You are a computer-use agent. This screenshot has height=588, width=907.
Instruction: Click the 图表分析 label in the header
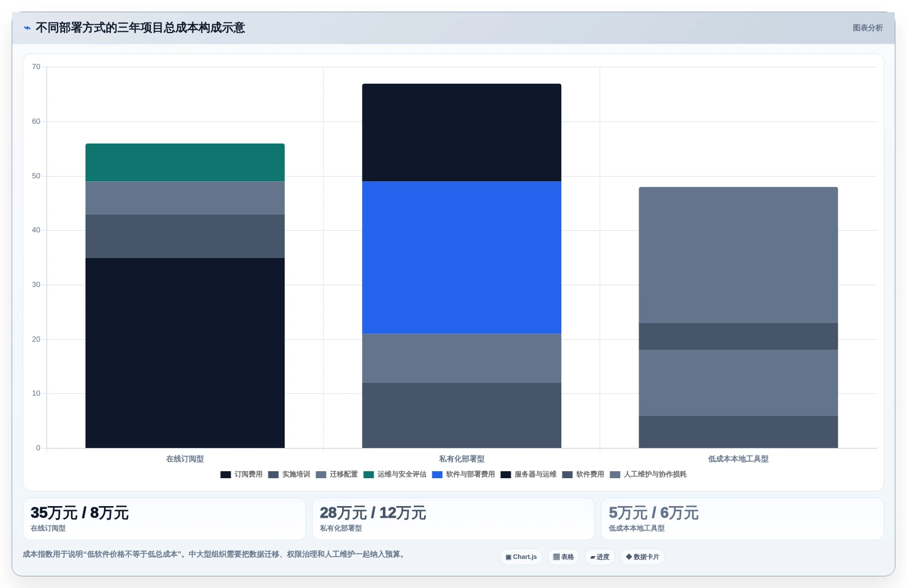tap(867, 28)
